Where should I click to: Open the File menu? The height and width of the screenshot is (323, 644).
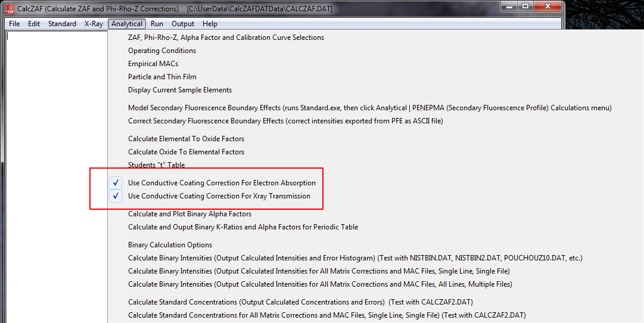tap(14, 24)
